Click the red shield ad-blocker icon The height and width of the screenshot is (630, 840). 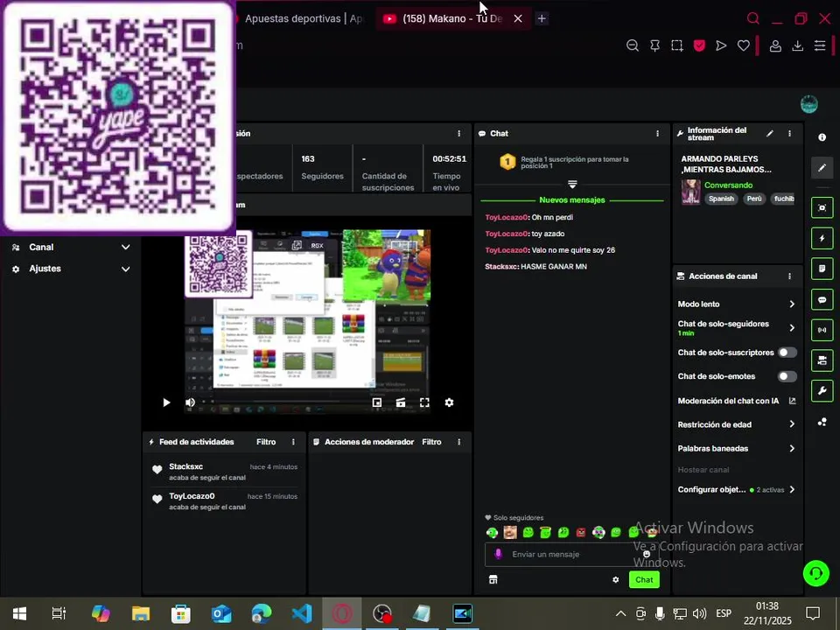click(699, 46)
